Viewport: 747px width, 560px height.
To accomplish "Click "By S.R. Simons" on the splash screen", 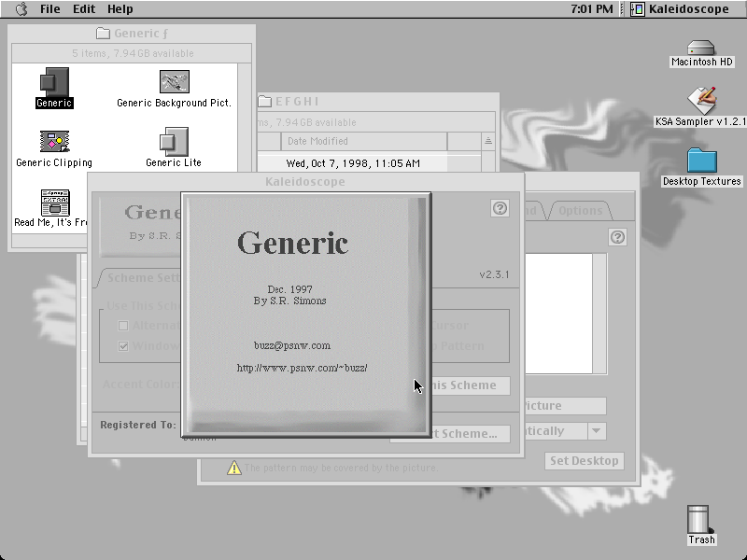I will (289, 301).
